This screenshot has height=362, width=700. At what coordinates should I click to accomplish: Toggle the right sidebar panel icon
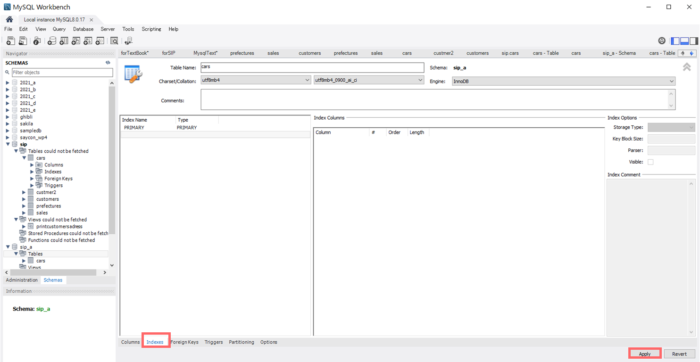point(693,41)
